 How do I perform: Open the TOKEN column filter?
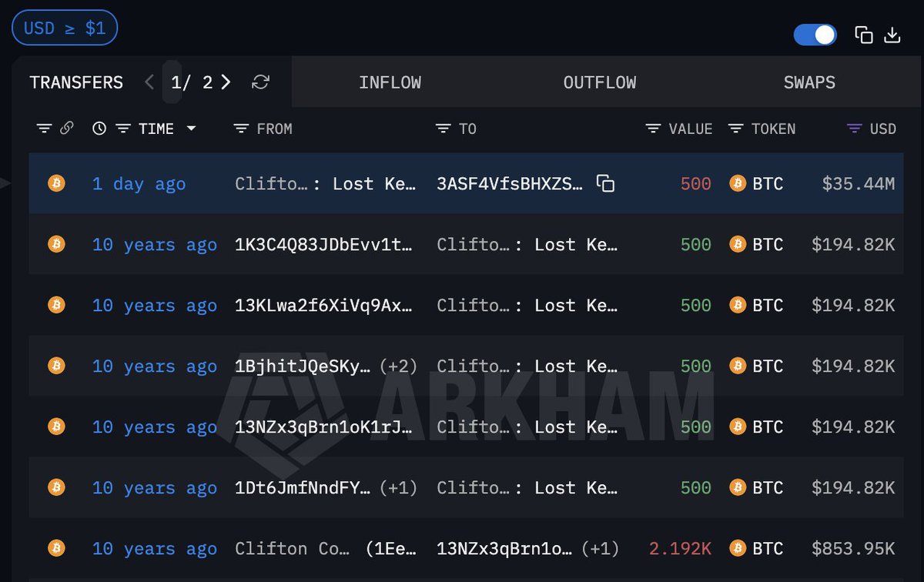(735, 129)
